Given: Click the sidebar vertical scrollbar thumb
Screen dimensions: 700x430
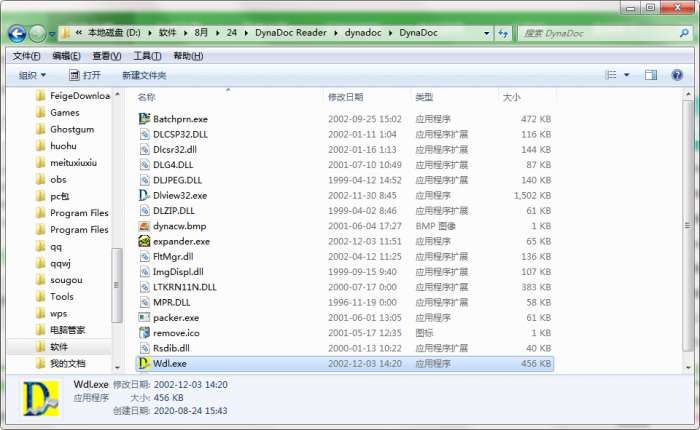Looking at the screenshot, I should click(x=117, y=285).
